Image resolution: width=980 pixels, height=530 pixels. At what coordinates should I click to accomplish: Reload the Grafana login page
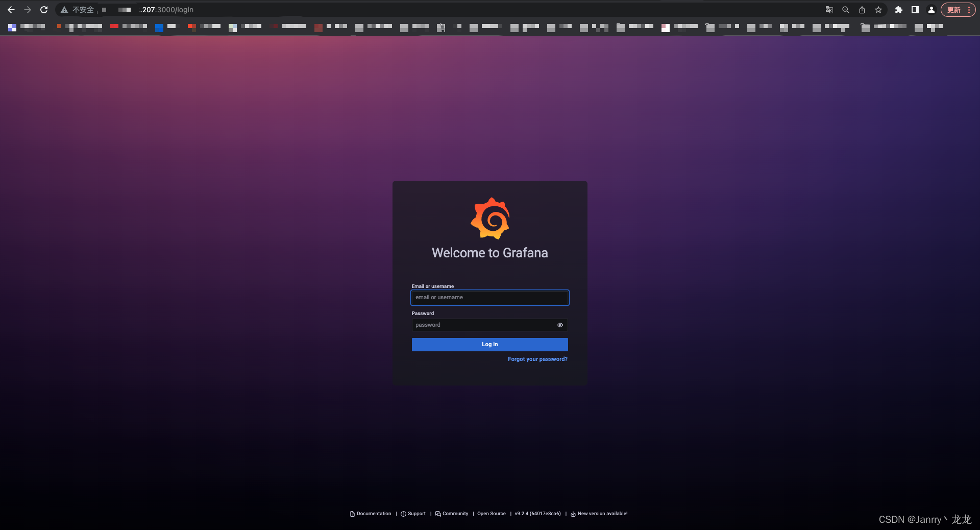pos(44,10)
